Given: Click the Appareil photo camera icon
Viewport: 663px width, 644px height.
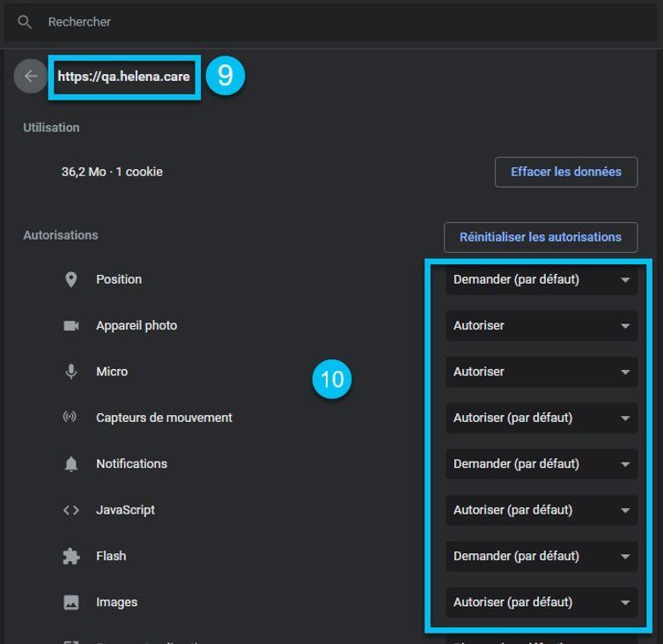Looking at the screenshot, I should click(x=71, y=325).
